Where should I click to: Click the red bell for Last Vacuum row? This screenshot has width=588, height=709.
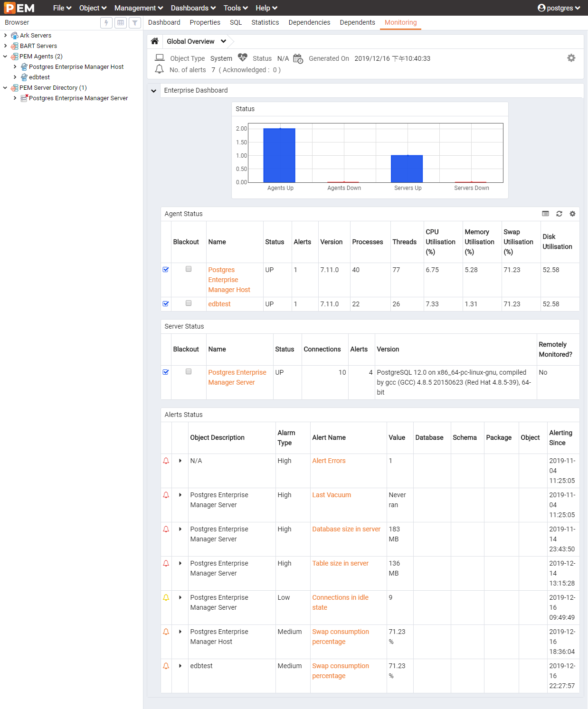pyautogui.click(x=166, y=495)
